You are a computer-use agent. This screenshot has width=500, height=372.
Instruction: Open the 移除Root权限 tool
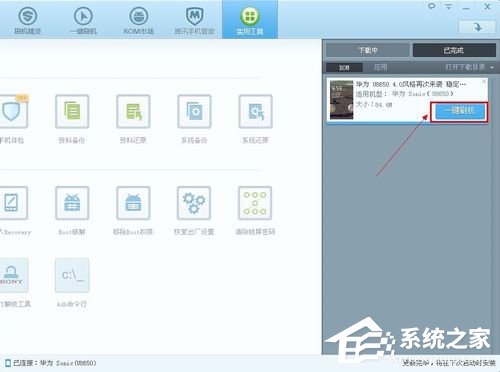pos(133,203)
